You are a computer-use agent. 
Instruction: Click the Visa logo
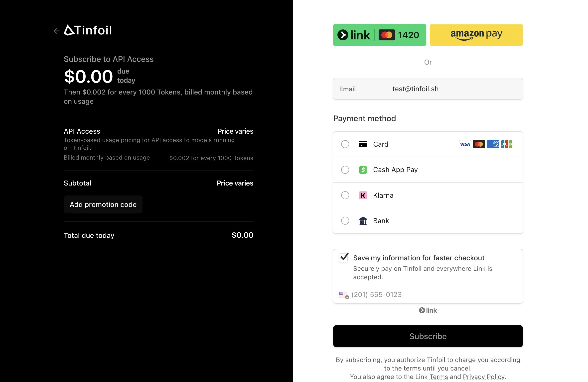coord(465,144)
